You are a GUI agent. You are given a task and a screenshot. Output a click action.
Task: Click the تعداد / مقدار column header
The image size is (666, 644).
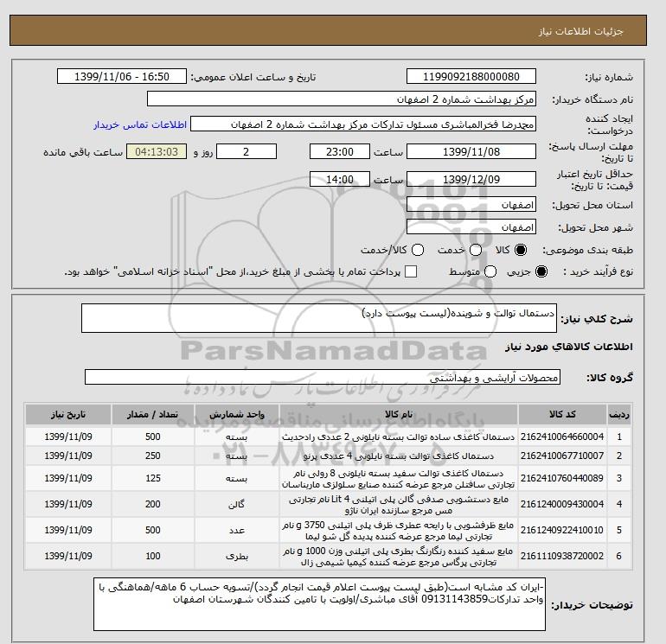pyautogui.click(x=153, y=414)
